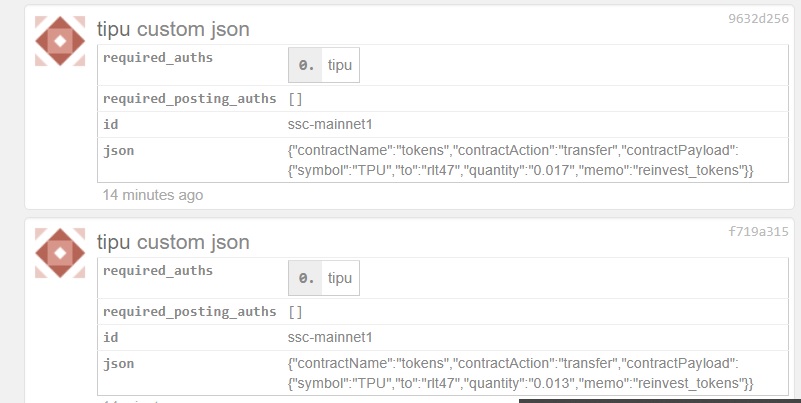This screenshot has width=801, height=403.
Task: Click the "0." index badge in second card
Action: tap(305, 277)
